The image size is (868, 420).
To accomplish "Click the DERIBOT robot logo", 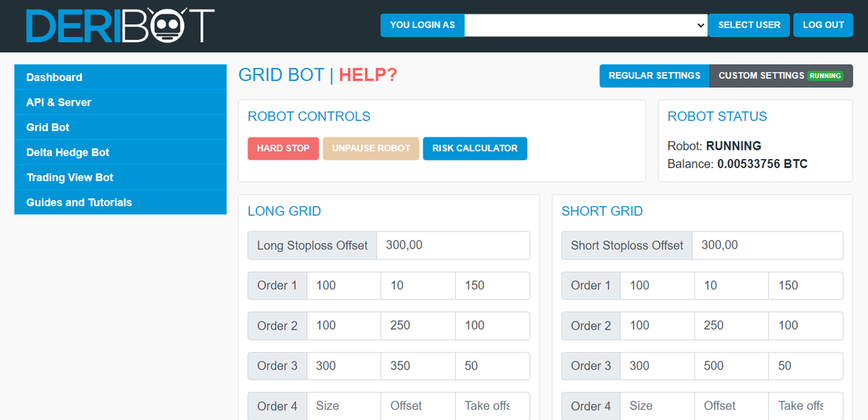I will tap(120, 25).
